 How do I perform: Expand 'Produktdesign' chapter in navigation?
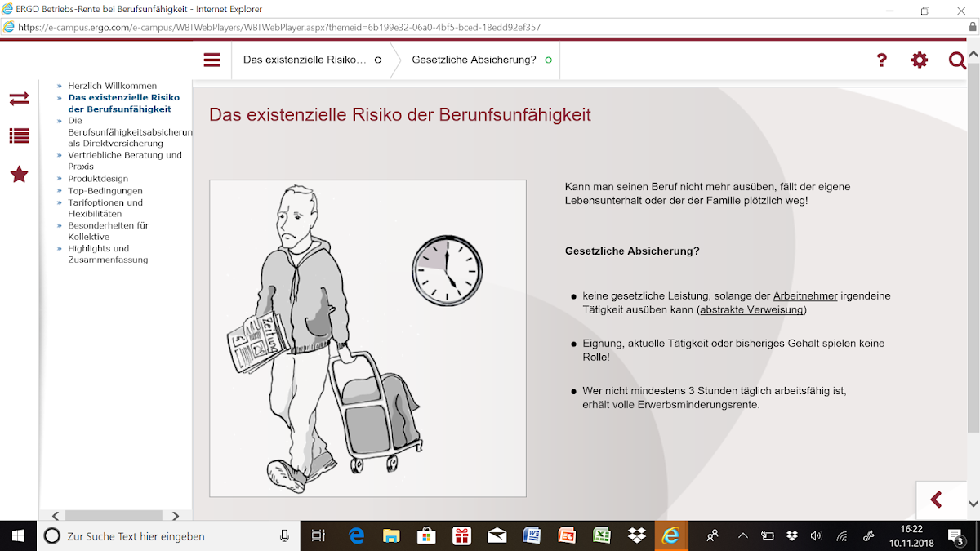coord(98,178)
